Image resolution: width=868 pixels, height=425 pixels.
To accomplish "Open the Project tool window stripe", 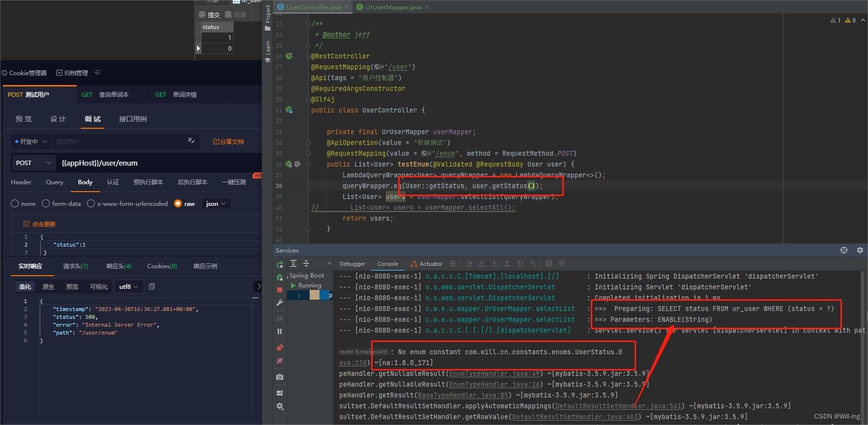I will pos(268,18).
